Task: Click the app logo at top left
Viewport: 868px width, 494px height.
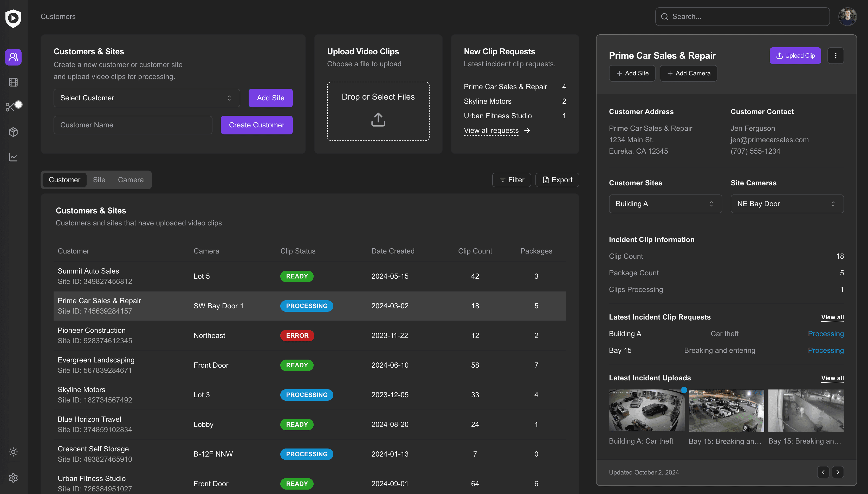Action: tap(13, 19)
